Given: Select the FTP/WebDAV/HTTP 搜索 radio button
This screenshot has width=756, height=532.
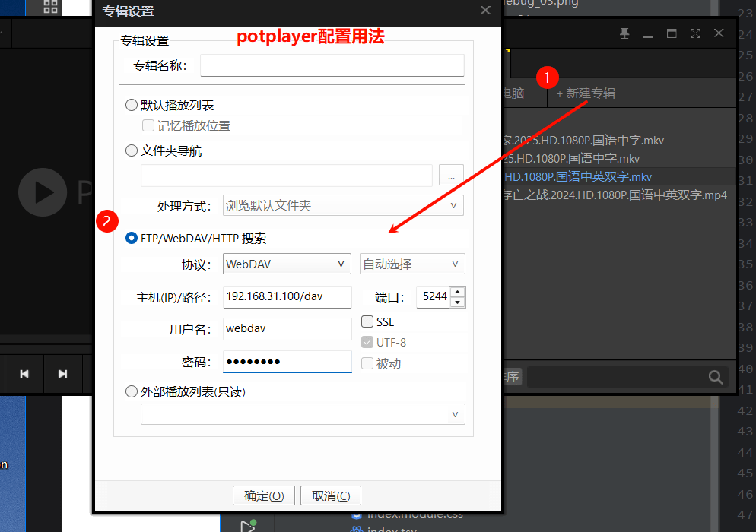Looking at the screenshot, I should coord(131,238).
